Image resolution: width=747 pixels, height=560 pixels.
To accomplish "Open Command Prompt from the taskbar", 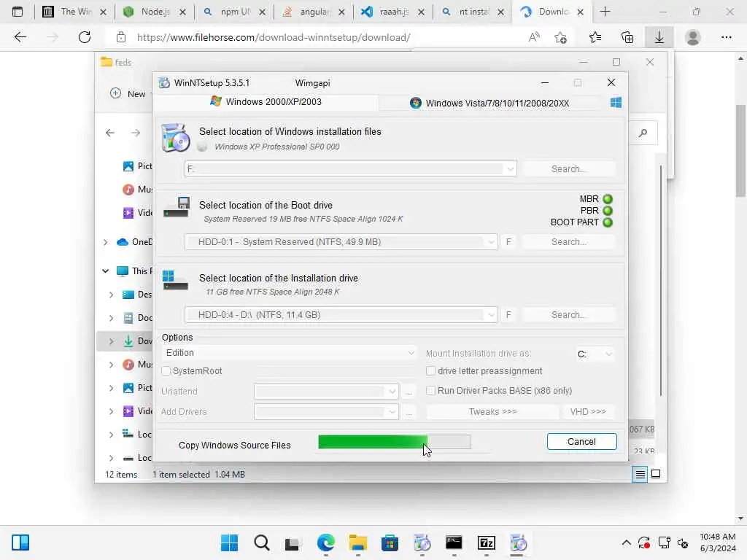I will 454,542.
